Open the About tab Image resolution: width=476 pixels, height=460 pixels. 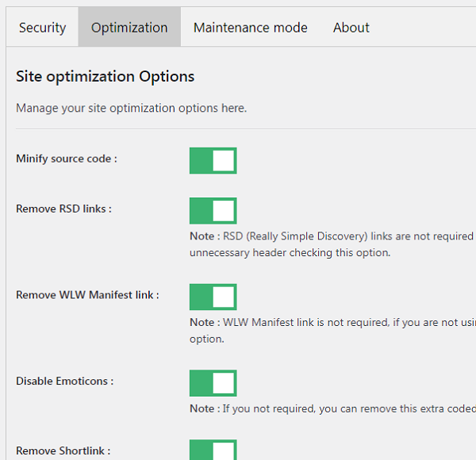click(x=351, y=27)
